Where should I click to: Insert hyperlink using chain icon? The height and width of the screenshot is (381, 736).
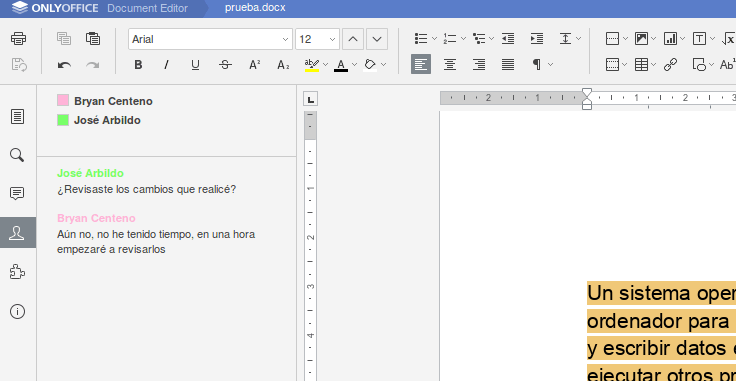[x=670, y=64]
